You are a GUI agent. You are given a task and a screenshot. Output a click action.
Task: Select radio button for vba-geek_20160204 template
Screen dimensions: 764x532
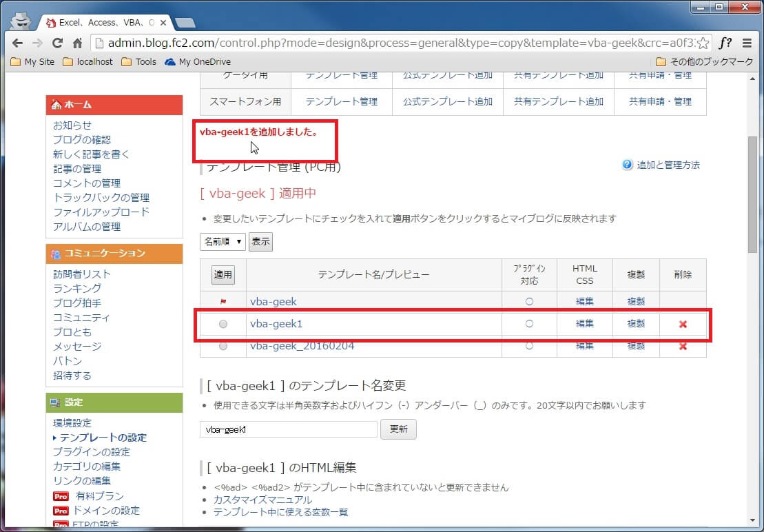click(x=223, y=346)
